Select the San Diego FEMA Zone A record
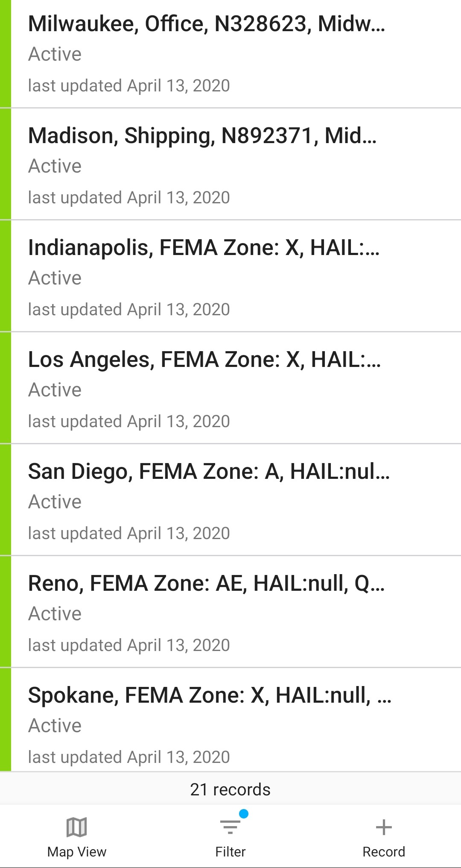Viewport: 461px width, 868px height. click(x=209, y=472)
